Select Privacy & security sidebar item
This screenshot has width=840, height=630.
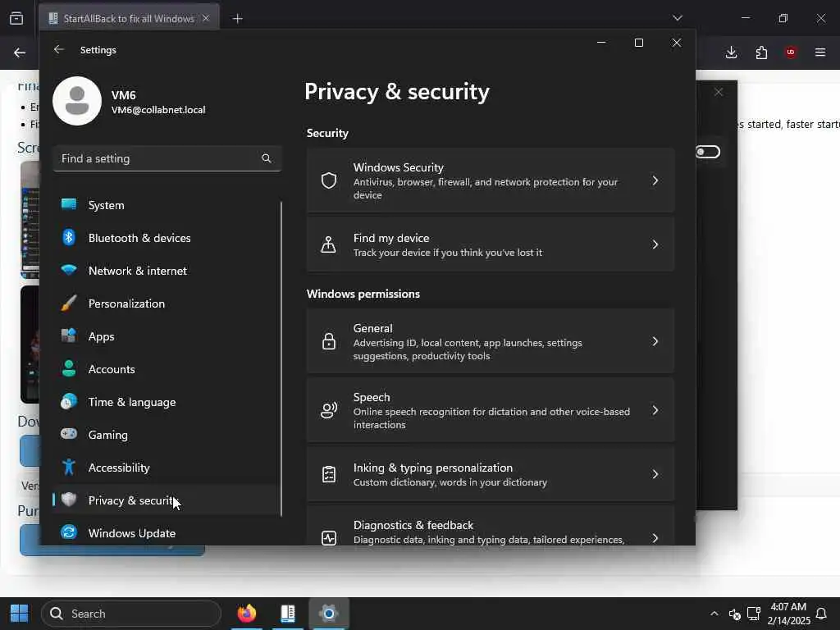[x=166, y=500]
